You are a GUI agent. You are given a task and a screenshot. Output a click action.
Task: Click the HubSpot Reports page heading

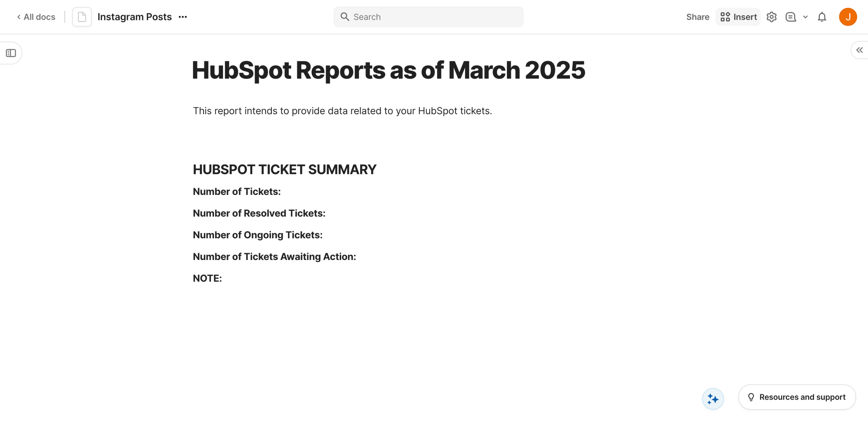(388, 70)
